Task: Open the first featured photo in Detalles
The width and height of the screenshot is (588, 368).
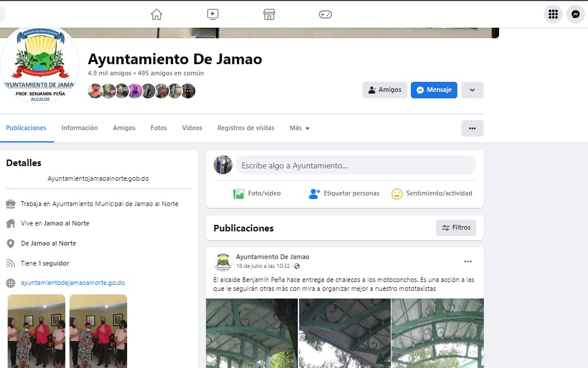Action: (36, 331)
